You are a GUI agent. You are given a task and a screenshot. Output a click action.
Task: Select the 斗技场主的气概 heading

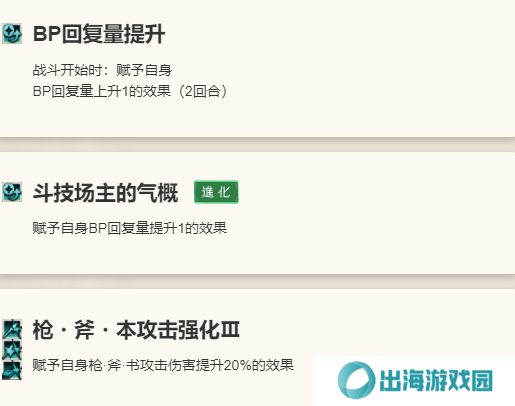point(105,193)
